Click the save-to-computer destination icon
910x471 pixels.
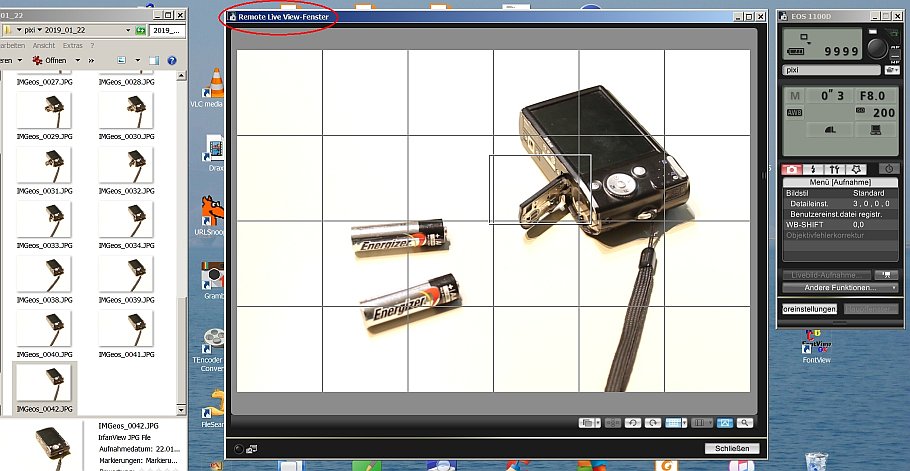click(x=875, y=130)
